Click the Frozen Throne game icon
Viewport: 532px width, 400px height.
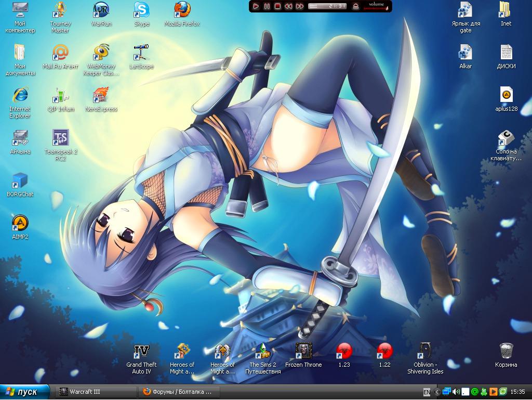click(x=303, y=351)
